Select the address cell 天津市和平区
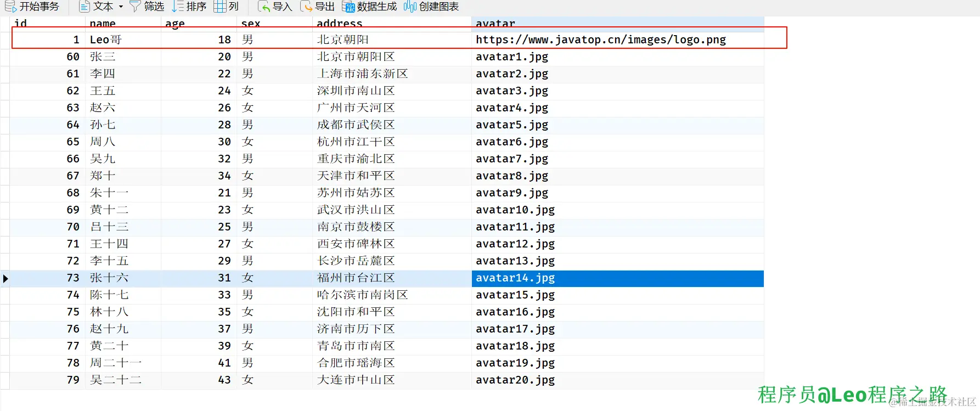 tap(392, 176)
